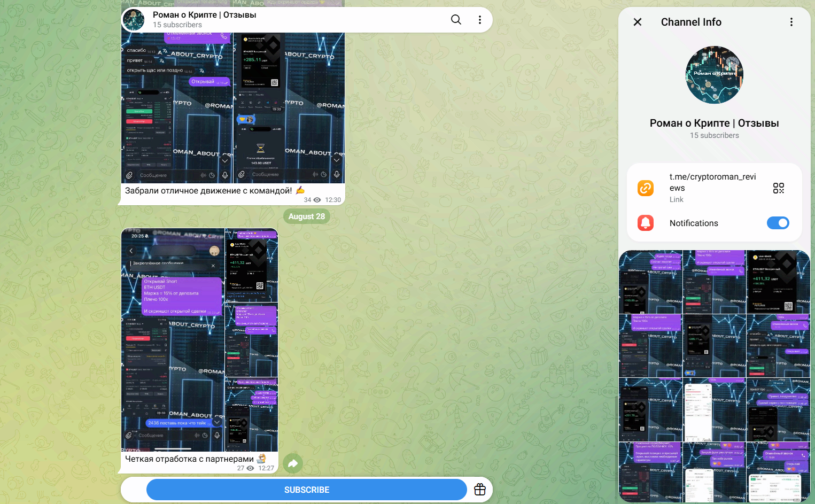Click the August 28 date badge
815x504 pixels.
(x=307, y=216)
